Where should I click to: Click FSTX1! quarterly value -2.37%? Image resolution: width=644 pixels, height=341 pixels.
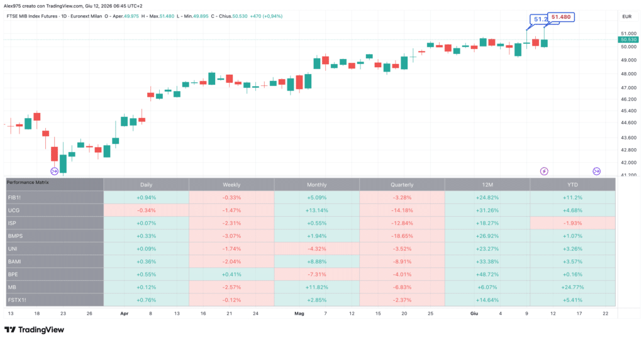402,300
